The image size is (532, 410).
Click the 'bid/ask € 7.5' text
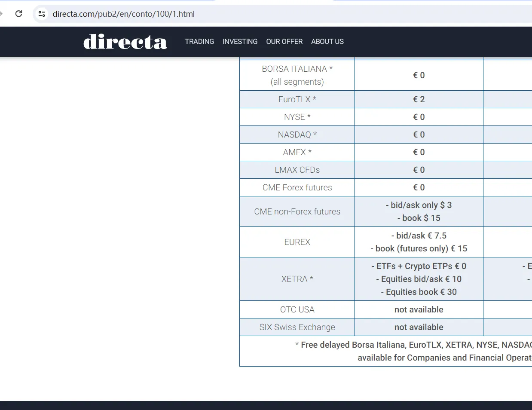[419, 236]
